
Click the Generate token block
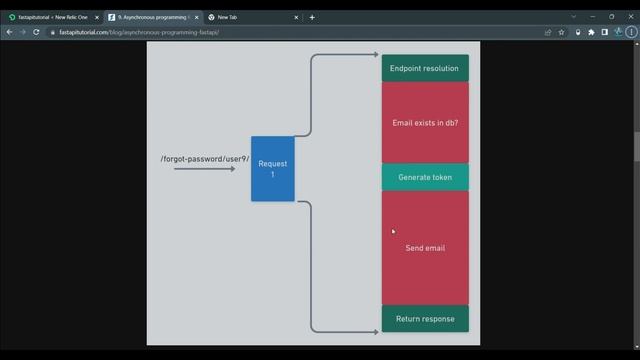click(x=425, y=177)
